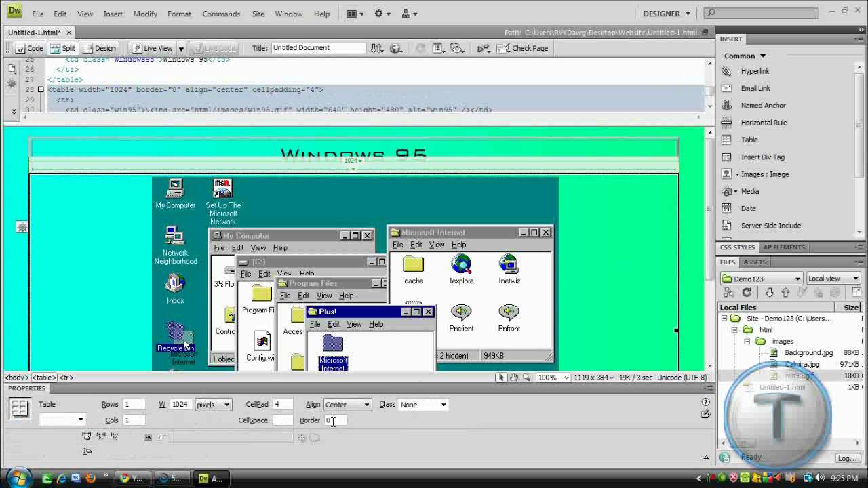Screen dimensions: 868x488
Task: Insert a Hyperlink from Insert panel
Action: coord(755,71)
